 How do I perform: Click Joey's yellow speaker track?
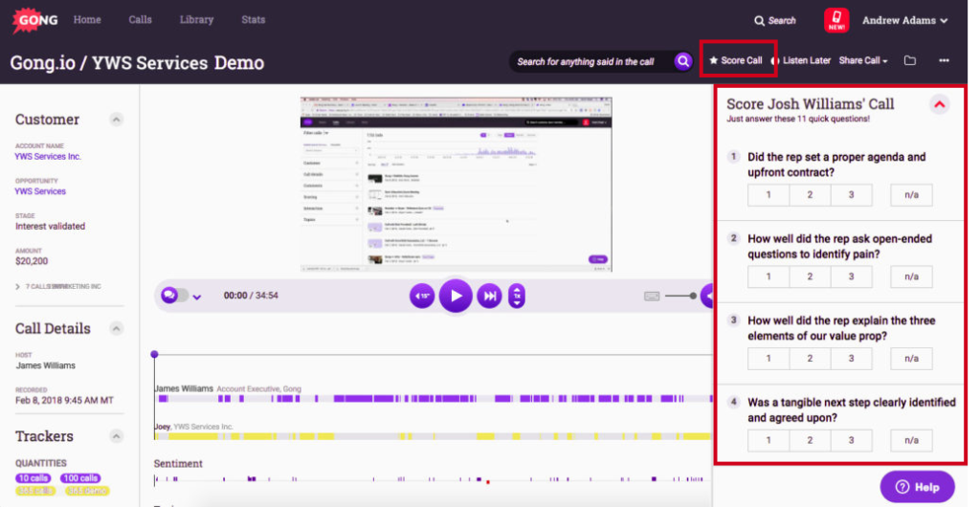tap(434, 436)
